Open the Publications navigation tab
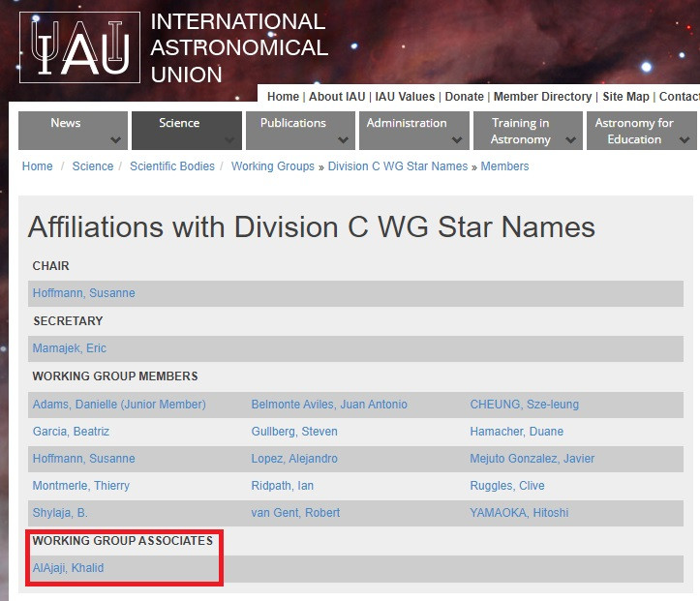The image size is (700, 601). click(x=300, y=131)
